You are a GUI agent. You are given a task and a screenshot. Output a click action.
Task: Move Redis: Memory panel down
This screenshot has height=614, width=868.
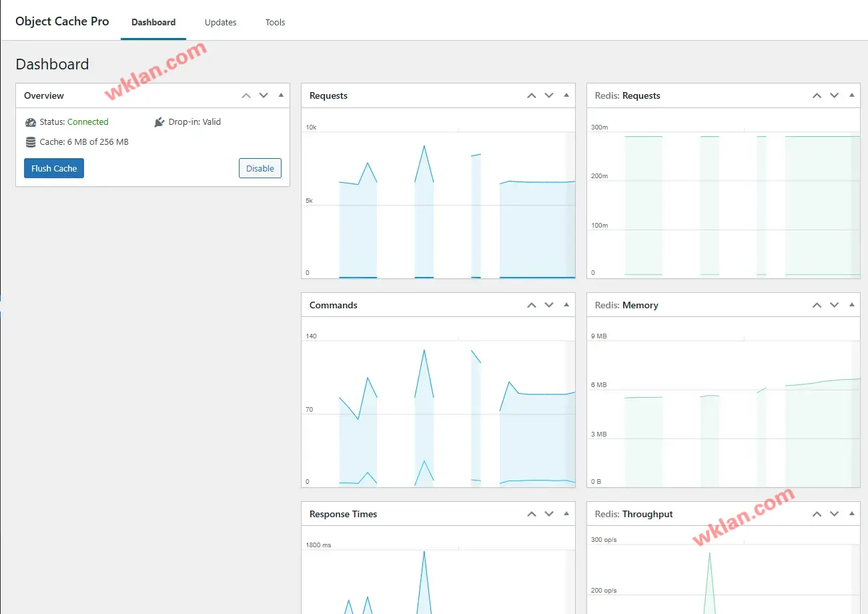point(834,305)
